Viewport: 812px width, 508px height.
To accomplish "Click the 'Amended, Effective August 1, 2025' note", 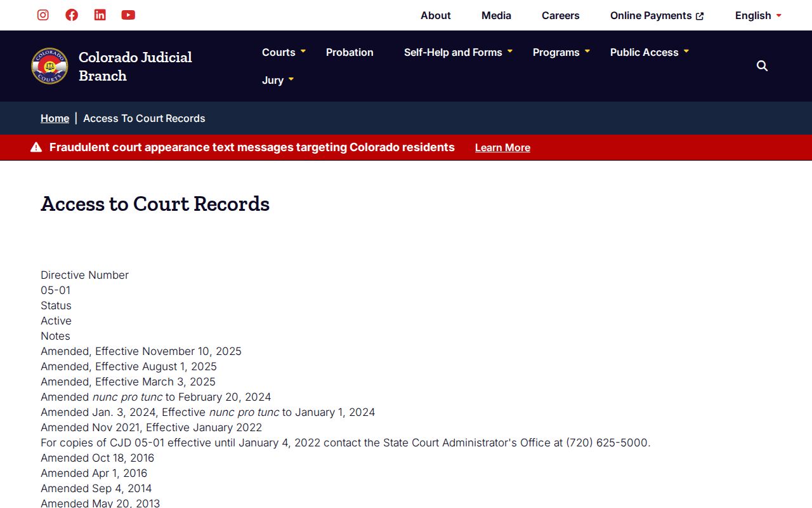I will 129,366.
